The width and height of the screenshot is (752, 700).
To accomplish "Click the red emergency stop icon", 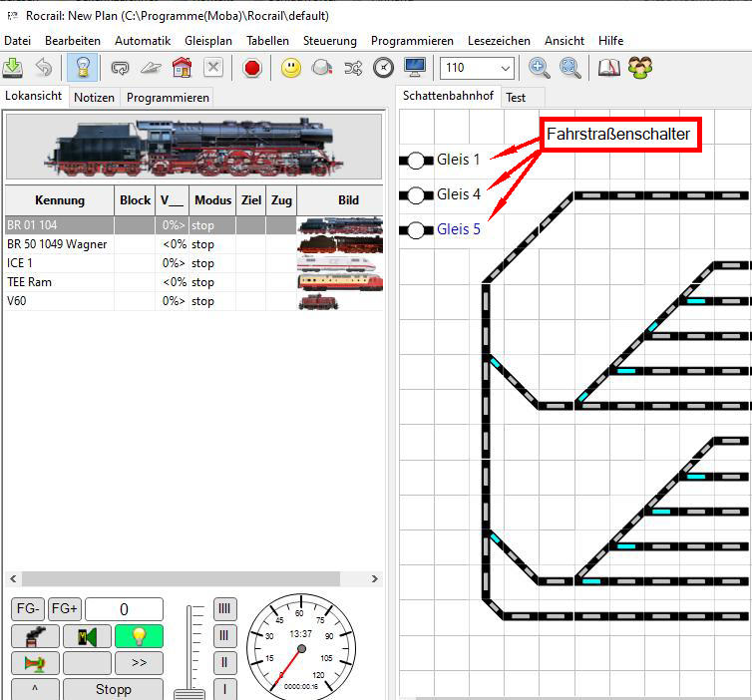I will tap(251, 68).
